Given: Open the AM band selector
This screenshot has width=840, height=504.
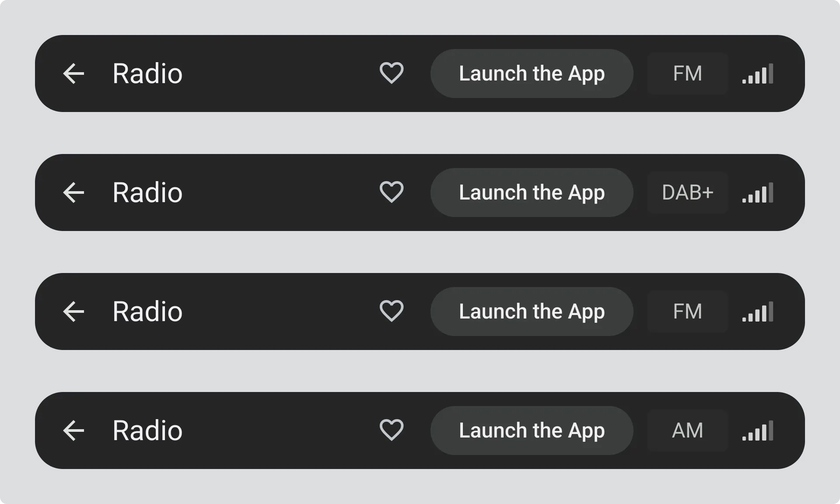Looking at the screenshot, I should (x=687, y=430).
